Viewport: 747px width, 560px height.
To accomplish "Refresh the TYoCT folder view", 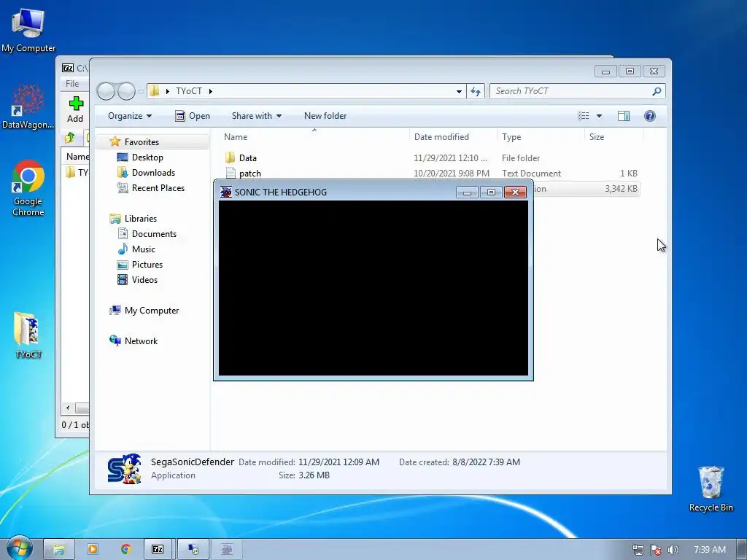I will point(476,91).
